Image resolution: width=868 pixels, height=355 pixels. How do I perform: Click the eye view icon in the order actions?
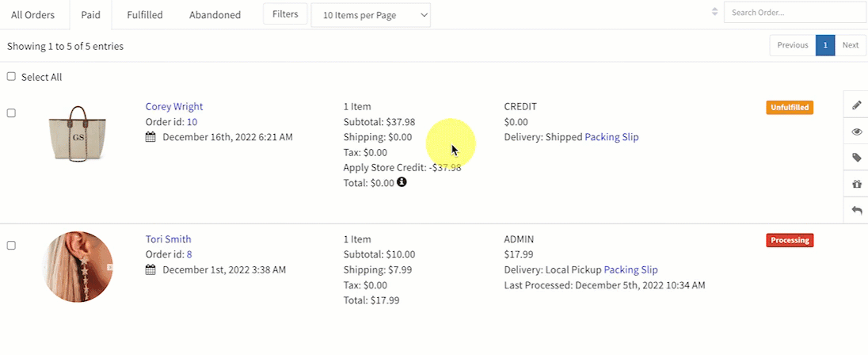pyautogui.click(x=856, y=132)
